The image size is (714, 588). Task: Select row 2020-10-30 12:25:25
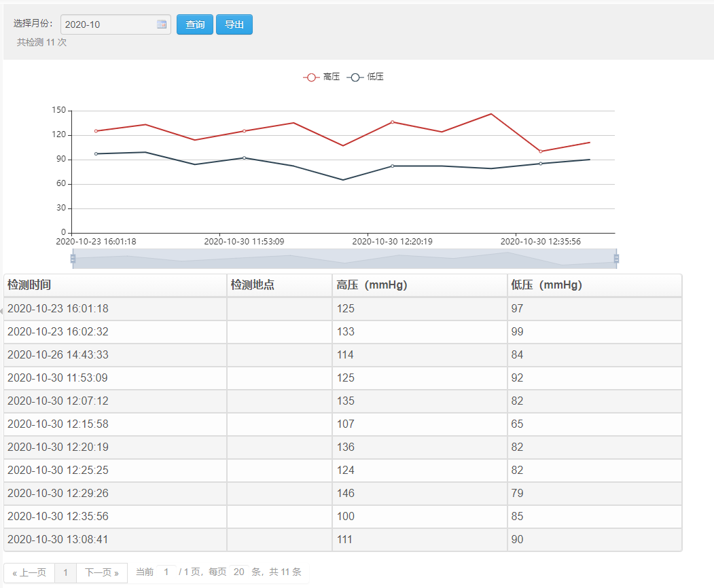click(343, 470)
